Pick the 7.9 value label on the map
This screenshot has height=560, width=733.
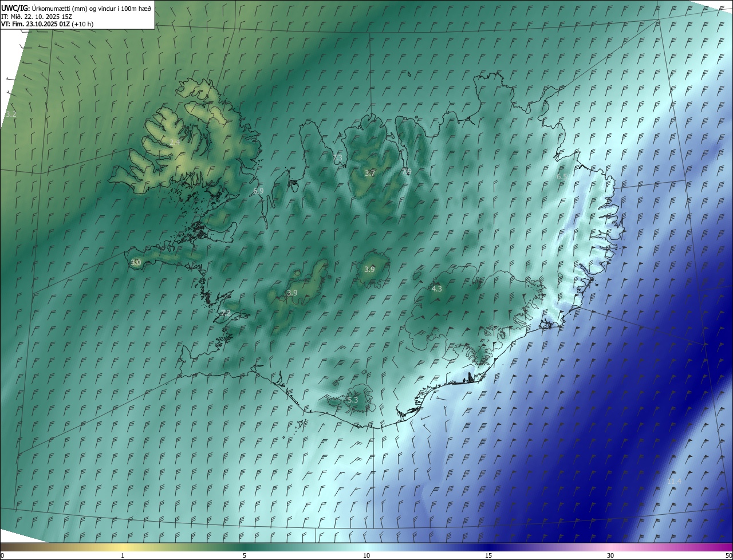click(x=407, y=171)
